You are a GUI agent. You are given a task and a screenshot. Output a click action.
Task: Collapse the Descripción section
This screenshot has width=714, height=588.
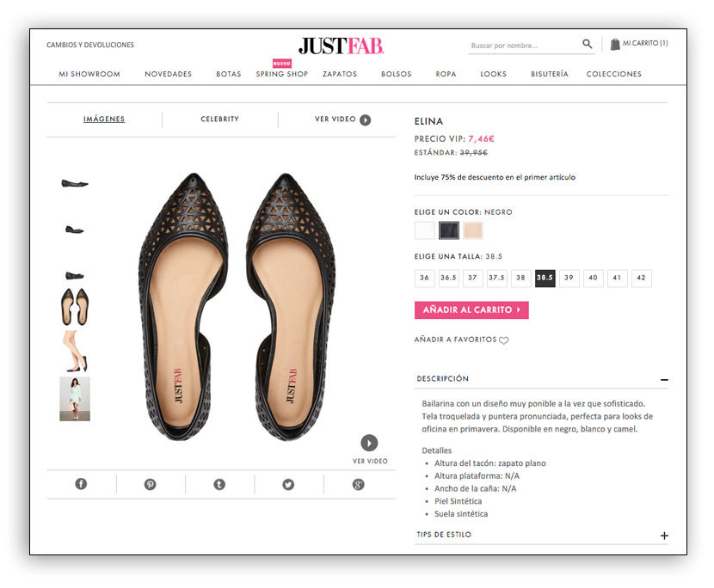663,379
